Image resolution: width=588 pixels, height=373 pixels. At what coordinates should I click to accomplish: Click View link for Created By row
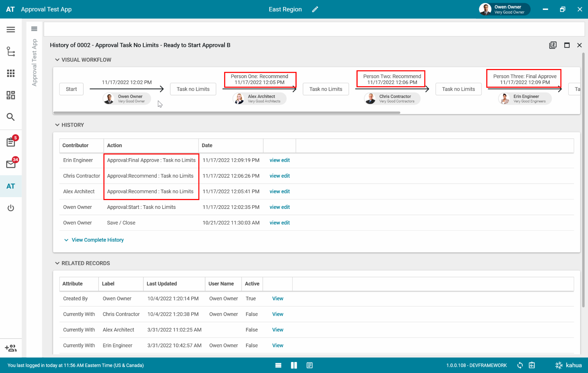click(277, 299)
